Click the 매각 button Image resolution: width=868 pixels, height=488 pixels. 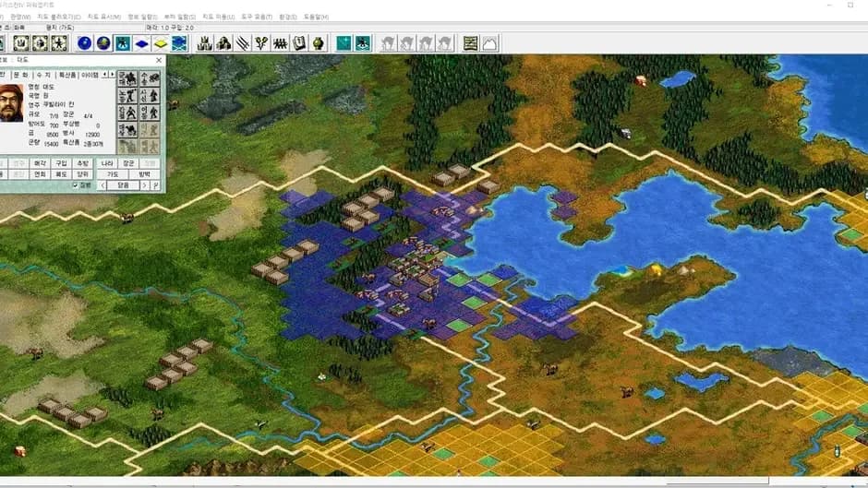click(x=40, y=164)
